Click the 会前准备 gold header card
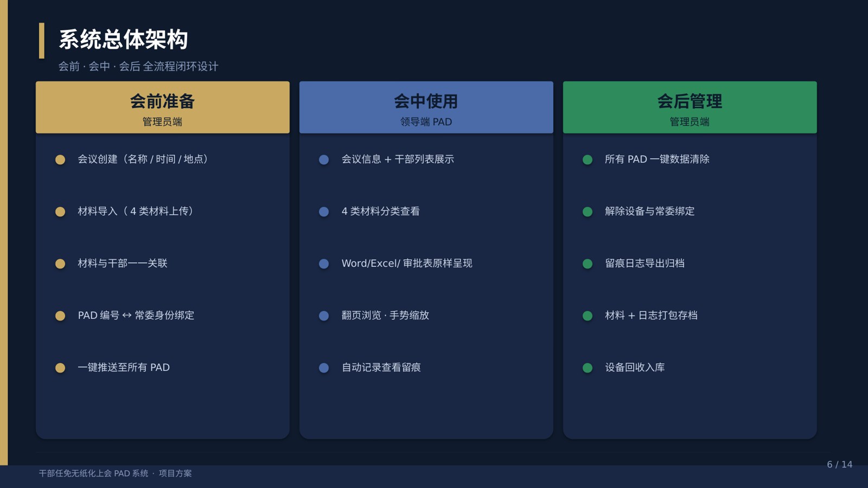The image size is (868, 488). (x=163, y=107)
